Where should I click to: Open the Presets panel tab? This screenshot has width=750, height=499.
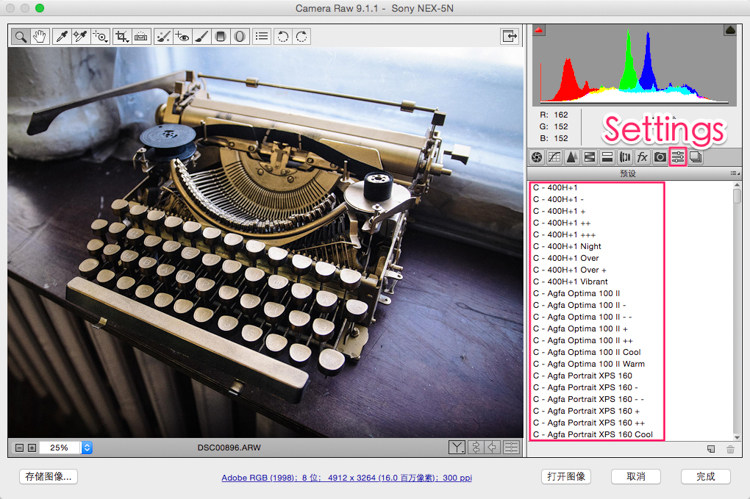pyautogui.click(x=678, y=157)
